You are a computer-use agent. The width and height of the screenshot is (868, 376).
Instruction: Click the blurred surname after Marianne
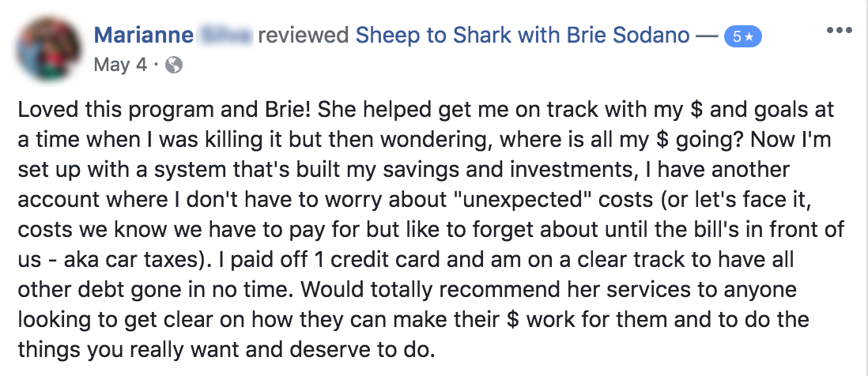(x=225, y=36)
